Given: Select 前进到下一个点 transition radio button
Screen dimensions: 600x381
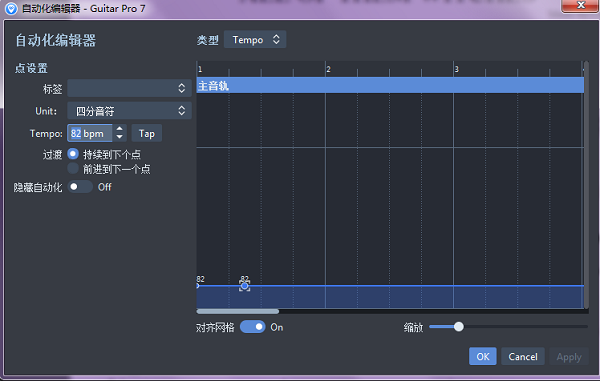Looking at the screenshot, I should click(73, 168).
